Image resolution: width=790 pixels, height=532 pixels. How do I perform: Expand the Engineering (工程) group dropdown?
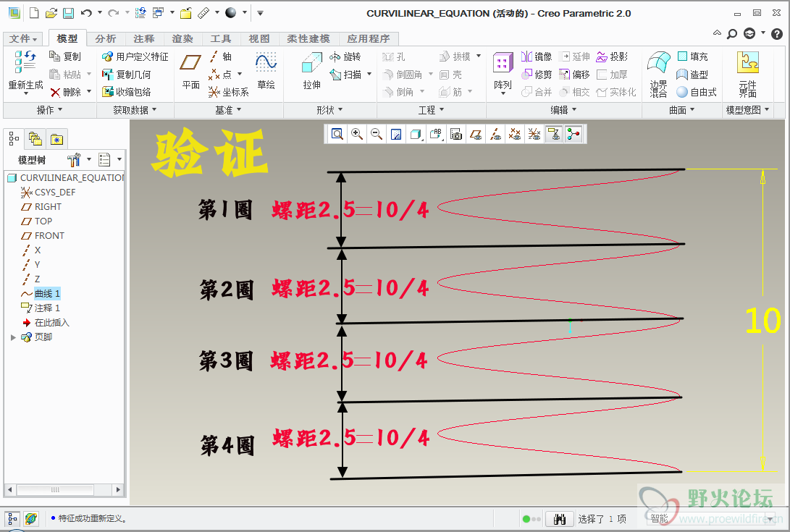point(432,110)
